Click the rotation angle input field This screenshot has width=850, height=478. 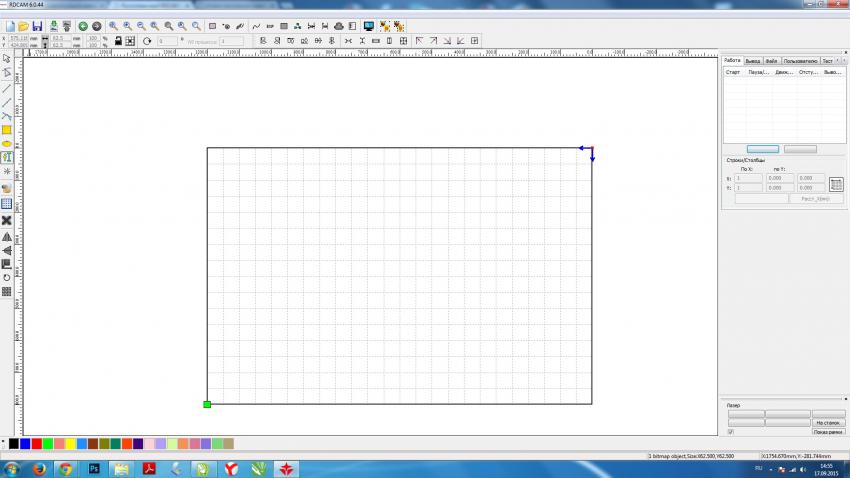point(167,41)
